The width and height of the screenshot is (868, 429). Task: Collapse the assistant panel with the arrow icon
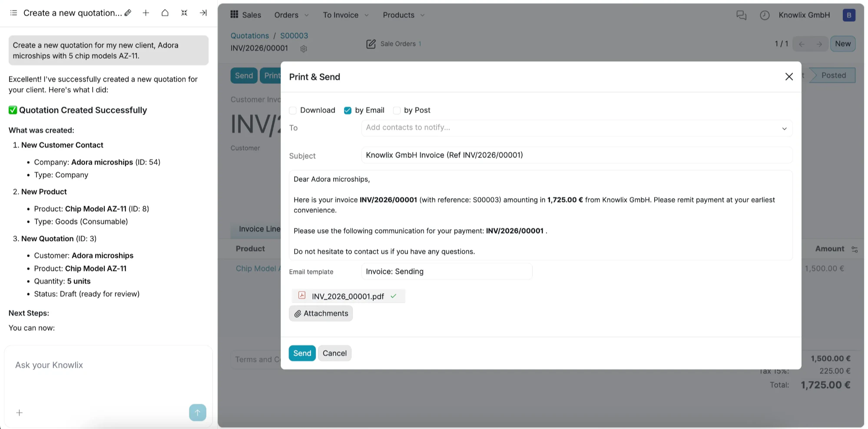pyautogui.click(x=203, y=13)
